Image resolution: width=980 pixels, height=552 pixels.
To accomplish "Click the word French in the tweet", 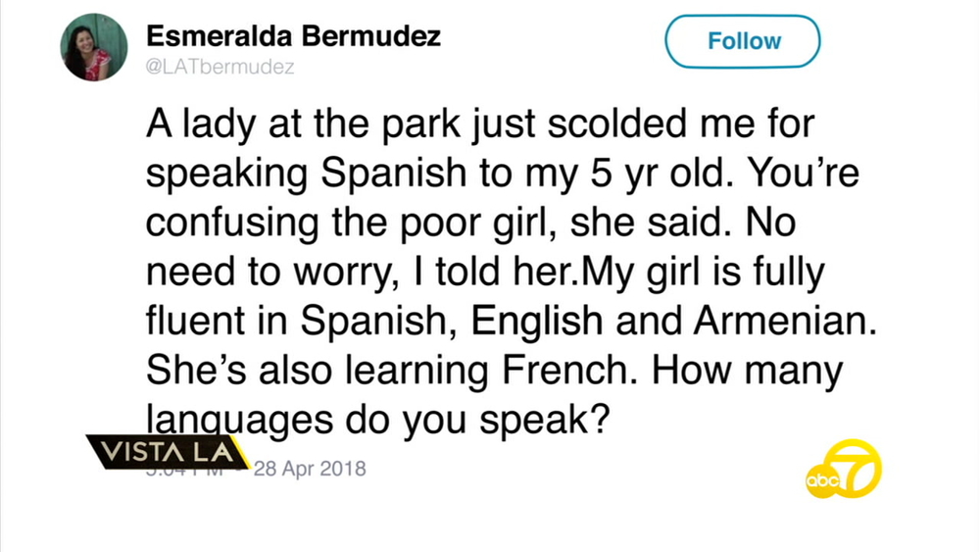I will [x=572, y=372].
